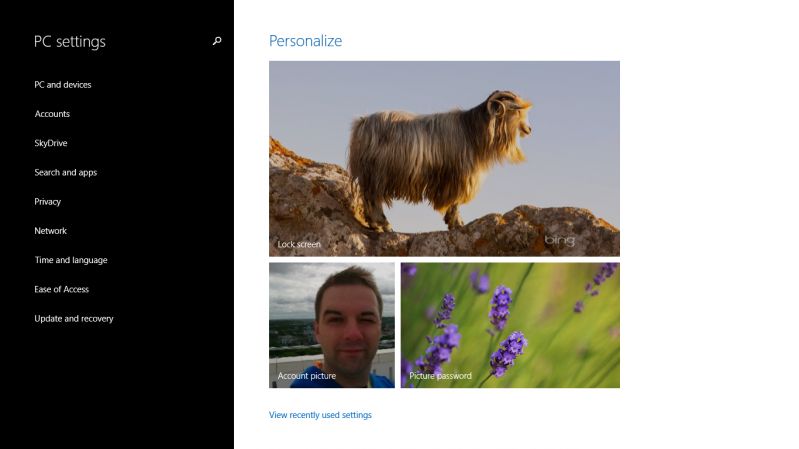Select SkyDrive in the sidebar
Screen dimensions: 799x449
tap(50, 143)
